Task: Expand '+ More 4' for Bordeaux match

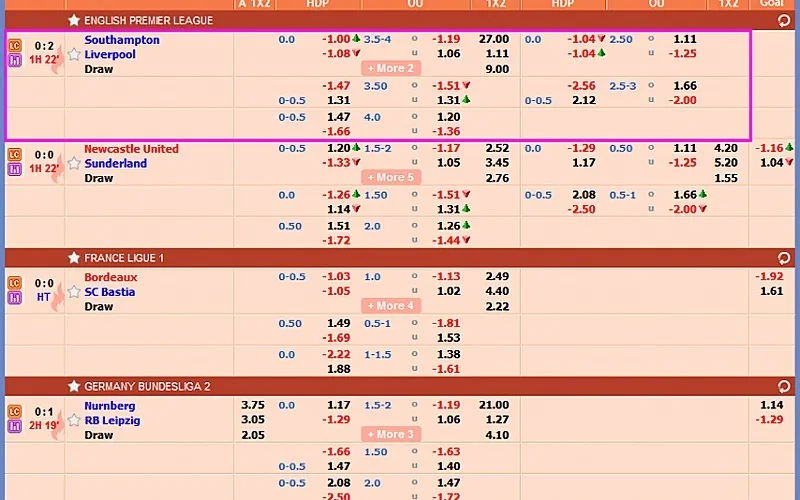Action: coord(391,306)
